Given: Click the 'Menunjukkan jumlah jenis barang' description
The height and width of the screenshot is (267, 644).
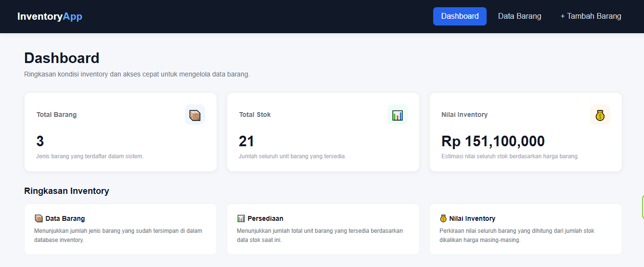Looking at the screenshot, I should (x=118, y=235).
